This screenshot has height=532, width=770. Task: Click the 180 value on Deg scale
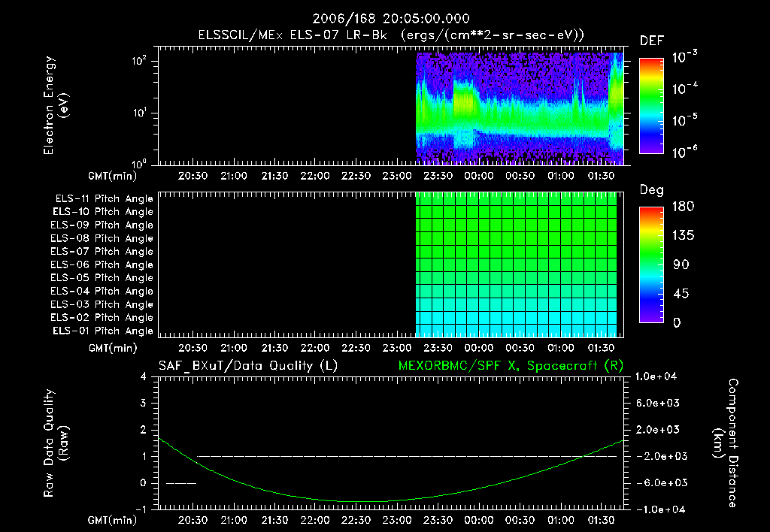click(x=683, y=207)
